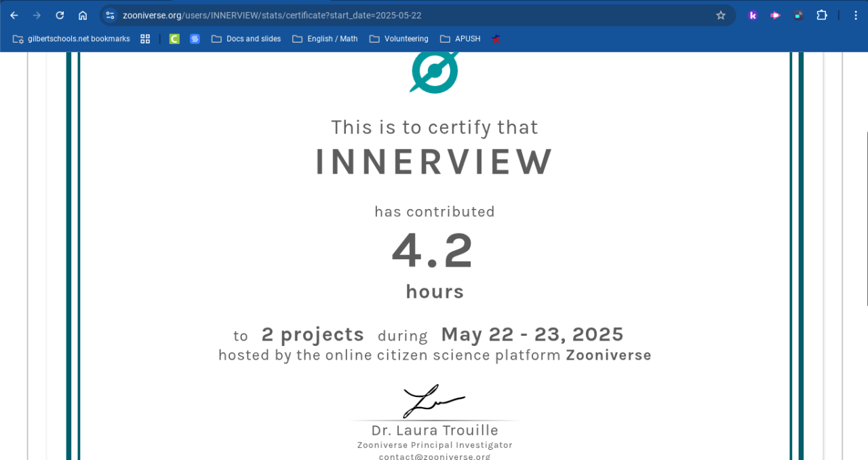Expand the Volunteering bookmarks folder
The image size is (868, 460).
[399, 39]
